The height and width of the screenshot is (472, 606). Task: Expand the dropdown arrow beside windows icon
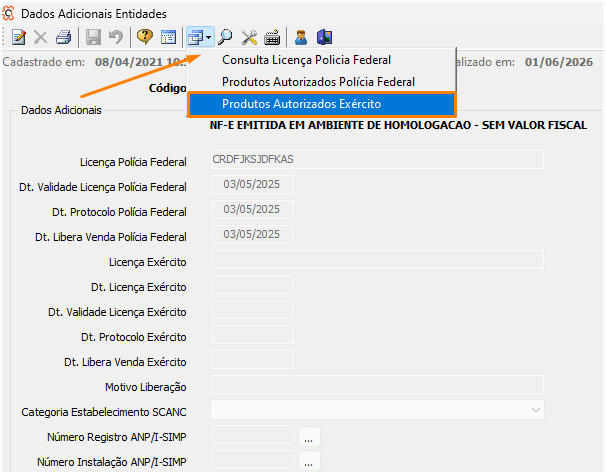209,37
